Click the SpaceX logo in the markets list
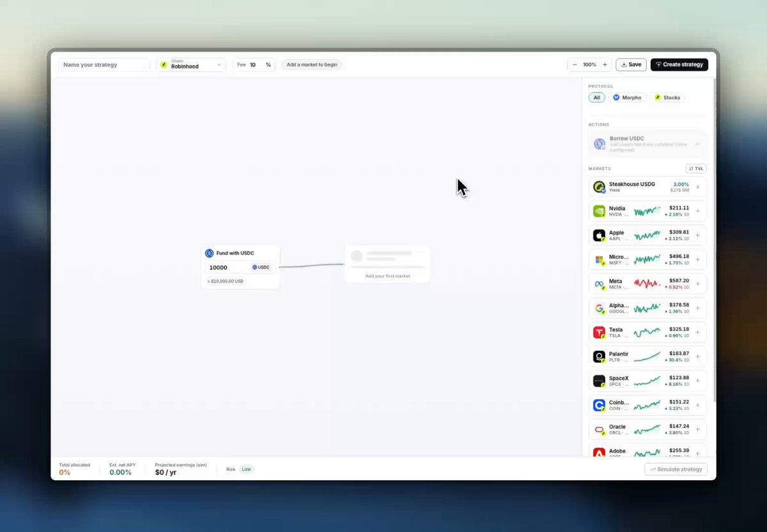The height and width of the screenshot is (532, 767). pyautogui.click(x=599, y=381)
